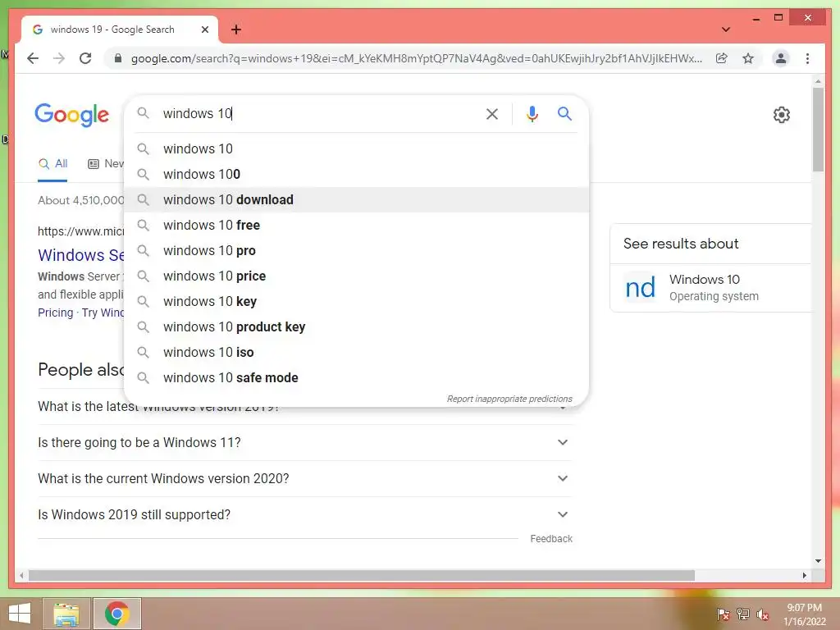Image resolution: width=840 pixels, height=630 pixels.
Task: Click the forward navigation arrow
Action: (59, 58)
